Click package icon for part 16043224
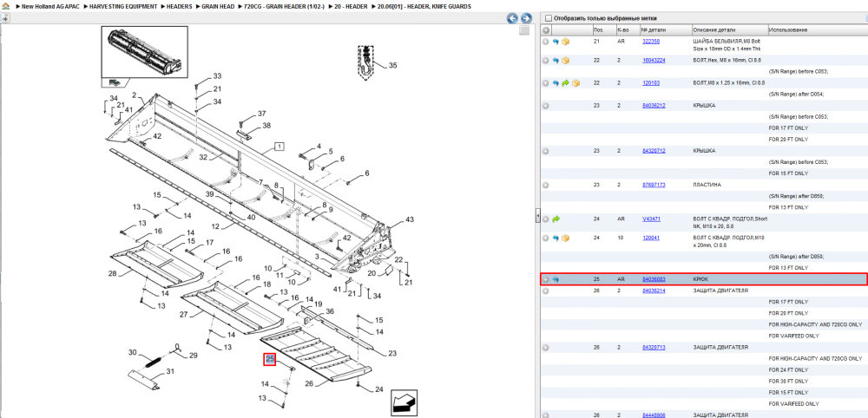Viewport: 868px width, 418px height. [x=566, y=60]
